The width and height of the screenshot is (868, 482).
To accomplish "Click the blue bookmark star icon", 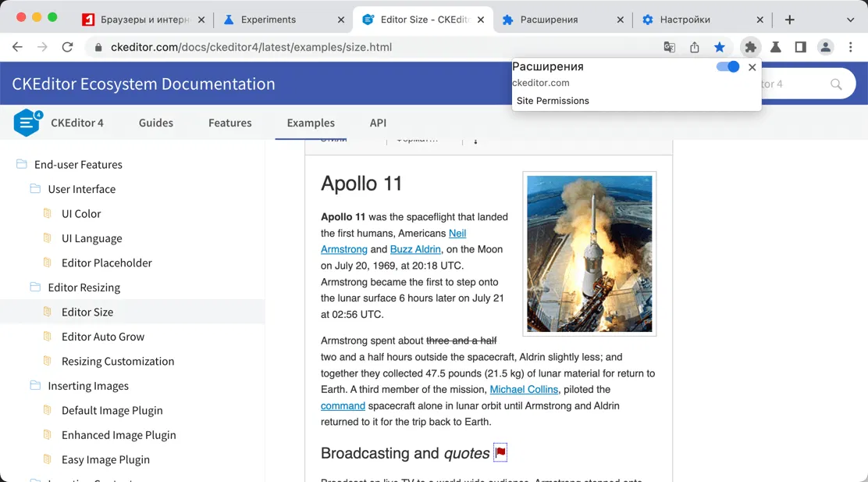I will pos(719,47).
